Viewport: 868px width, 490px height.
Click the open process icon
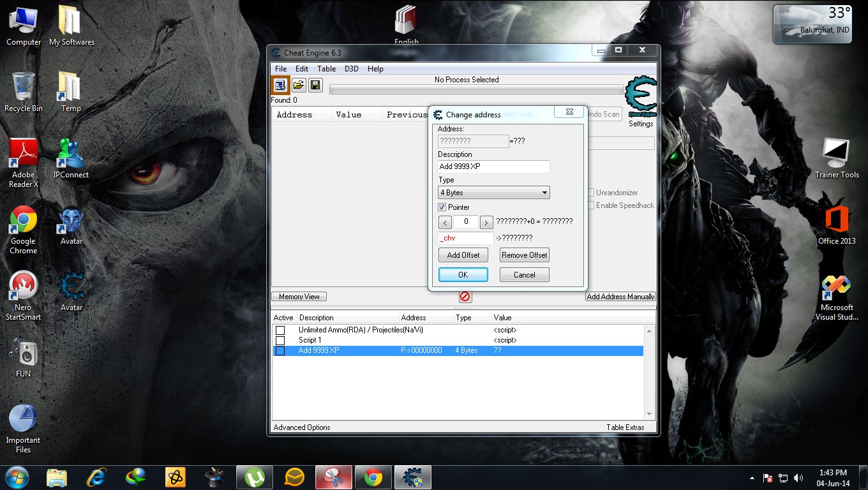point(280,85)
